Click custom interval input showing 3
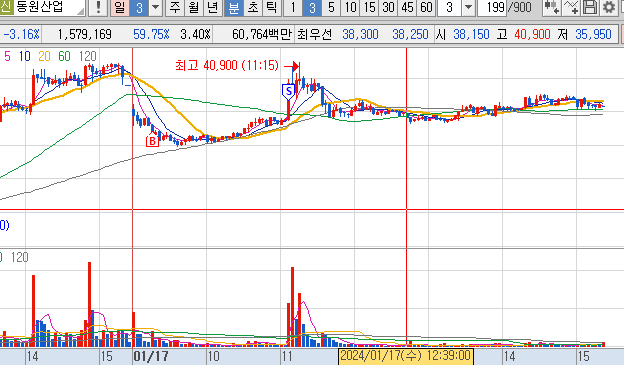This screenshot has height=365, width=624. 450,7
